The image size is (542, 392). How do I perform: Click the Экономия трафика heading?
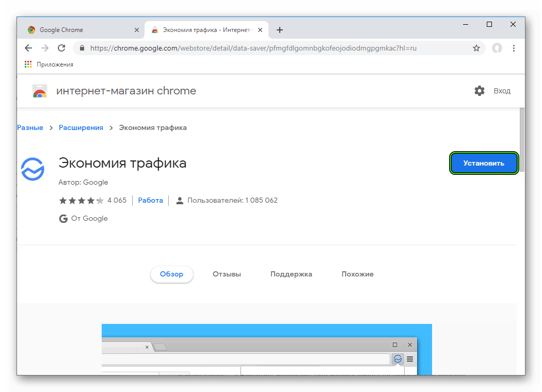click(122, 163)
